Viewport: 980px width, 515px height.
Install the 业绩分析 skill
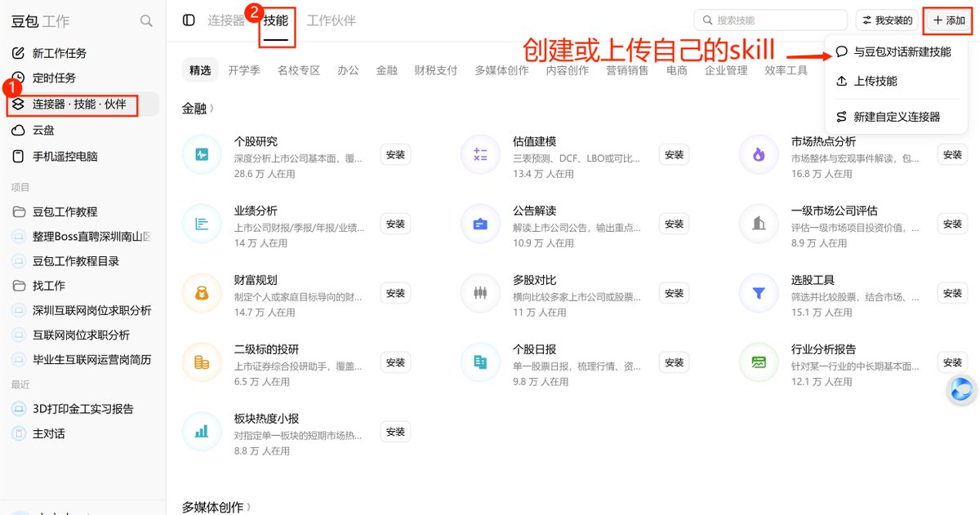(395, 224)
